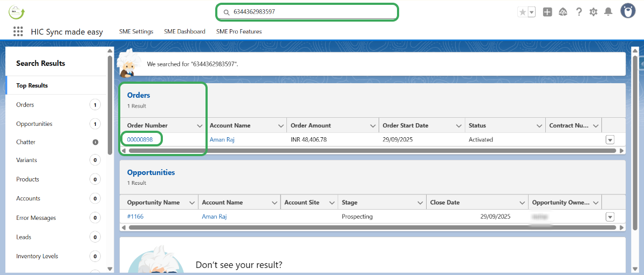This screenshot has width=644, height=275.
Task: Expand Status column menu
Action: 539,125
